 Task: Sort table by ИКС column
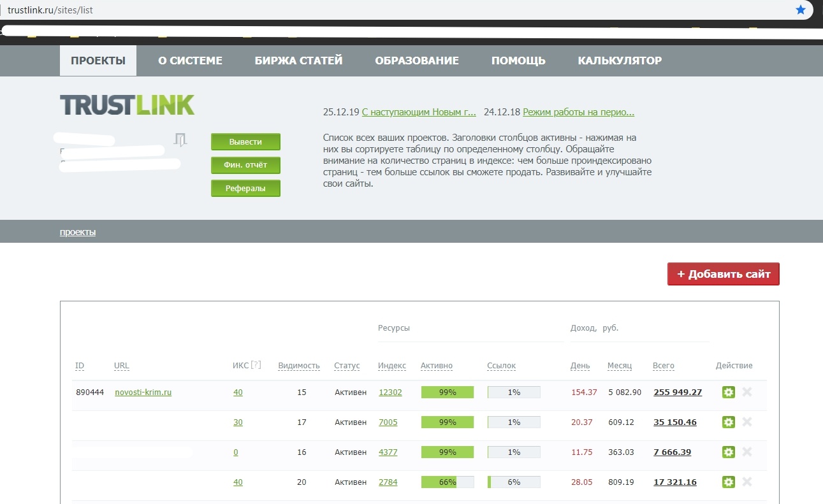(240, 366)
